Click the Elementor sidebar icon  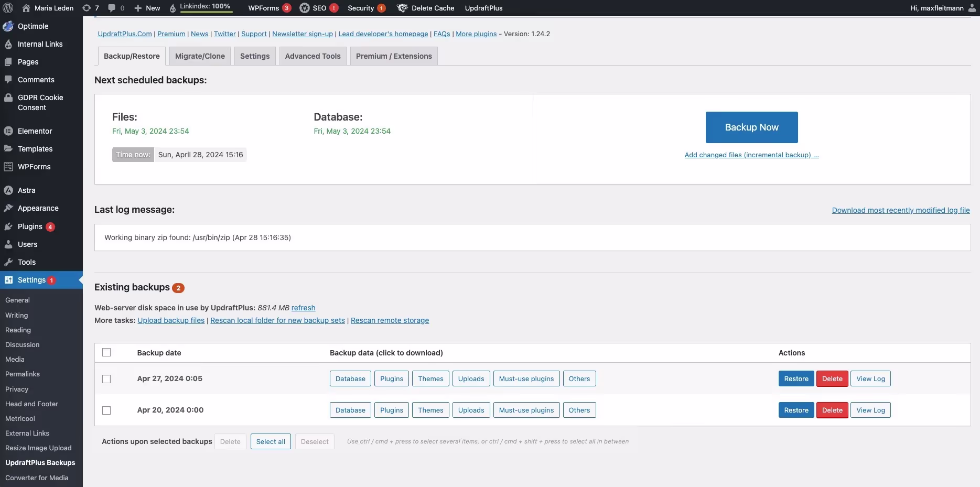pos(8,131)
